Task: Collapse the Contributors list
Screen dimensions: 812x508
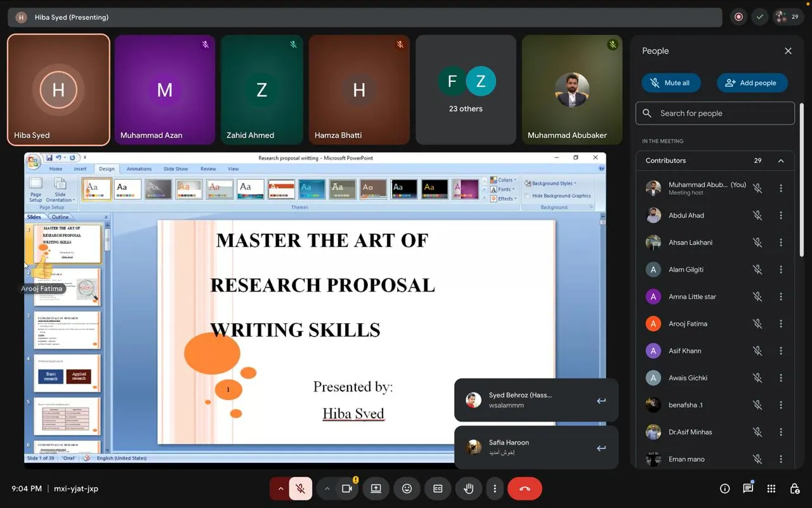Action: [x=781, y=161]
